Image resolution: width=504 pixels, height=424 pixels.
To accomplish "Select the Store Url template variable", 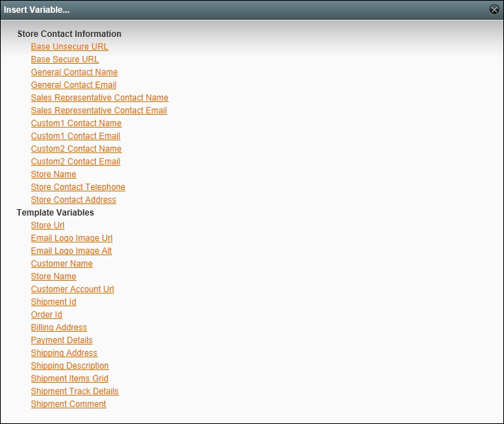I will pos(47,225).
